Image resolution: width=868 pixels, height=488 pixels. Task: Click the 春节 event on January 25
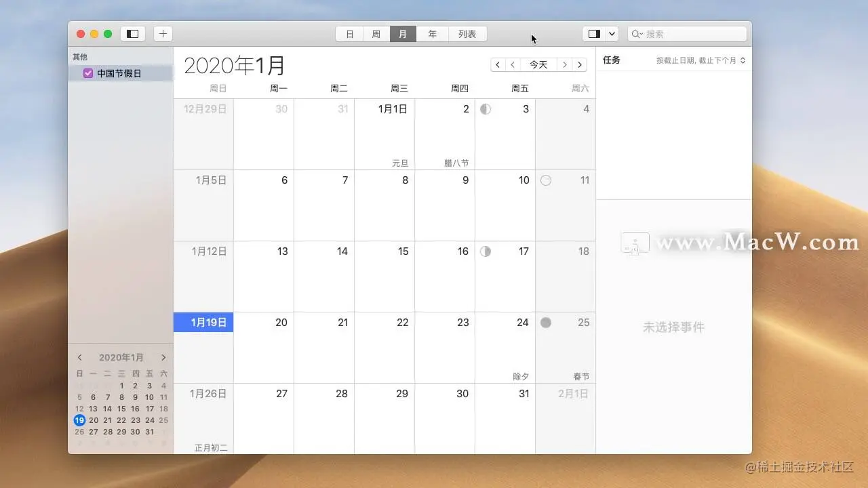coord(581,377)
